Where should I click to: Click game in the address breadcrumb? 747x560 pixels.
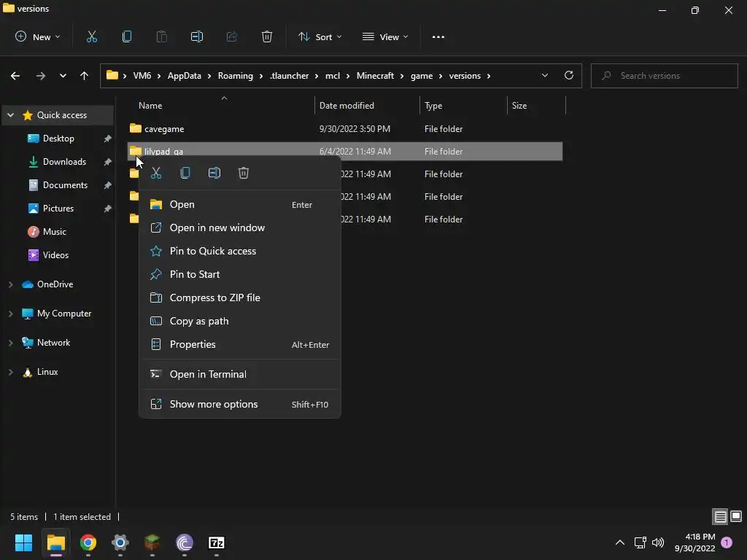pyautogui.click(x=422, y=76)
